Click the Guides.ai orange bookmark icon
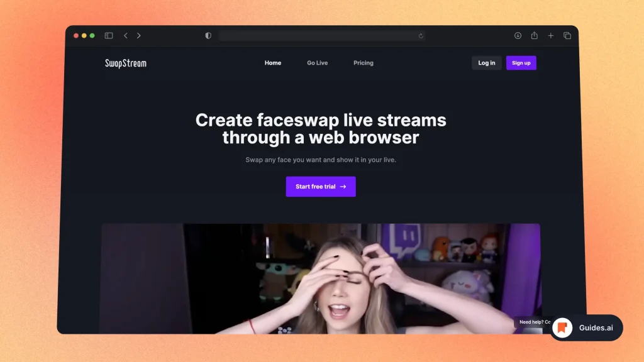Viewport: 644px width, 362px height. [562, 328]
